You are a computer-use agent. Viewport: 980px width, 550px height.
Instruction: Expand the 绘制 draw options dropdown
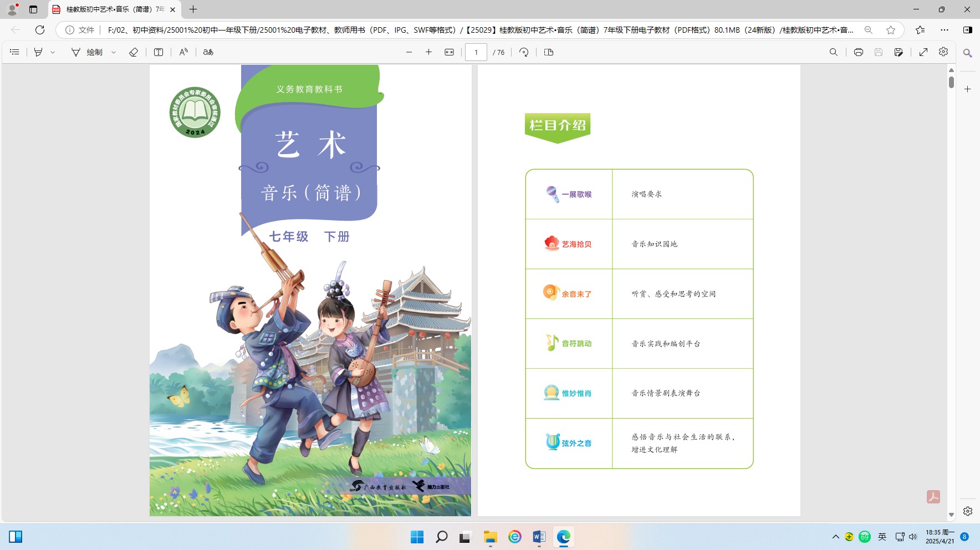click(x=114, y=52)
